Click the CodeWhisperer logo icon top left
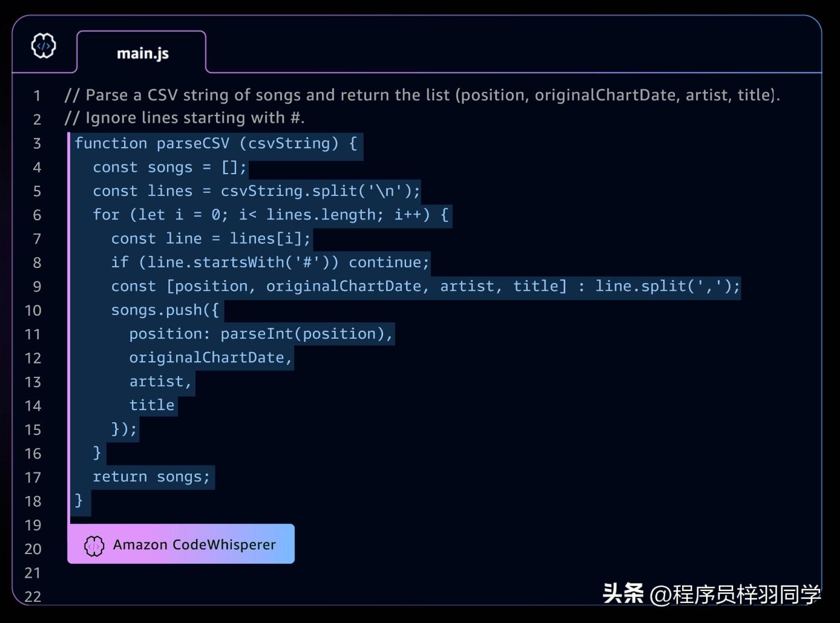 43,45
